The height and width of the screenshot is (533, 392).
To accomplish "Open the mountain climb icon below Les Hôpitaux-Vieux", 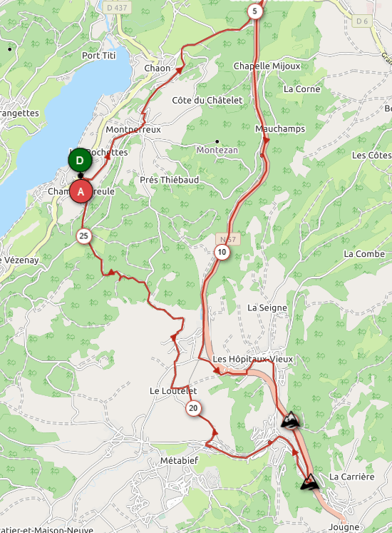I will 291,420.
